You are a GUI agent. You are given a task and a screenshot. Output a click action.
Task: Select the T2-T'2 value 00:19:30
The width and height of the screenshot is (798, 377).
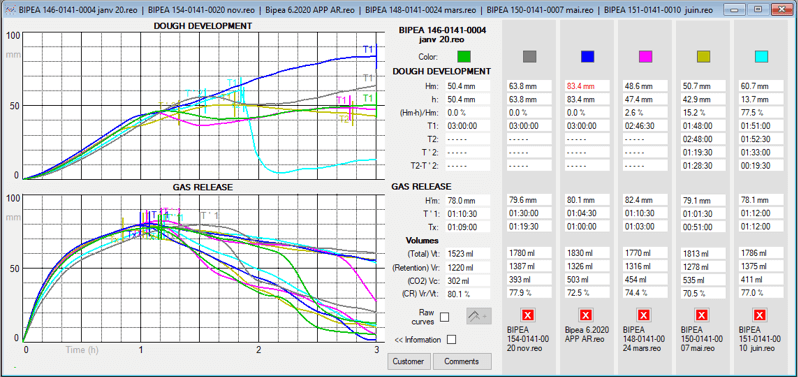click(x=761, y=165)
